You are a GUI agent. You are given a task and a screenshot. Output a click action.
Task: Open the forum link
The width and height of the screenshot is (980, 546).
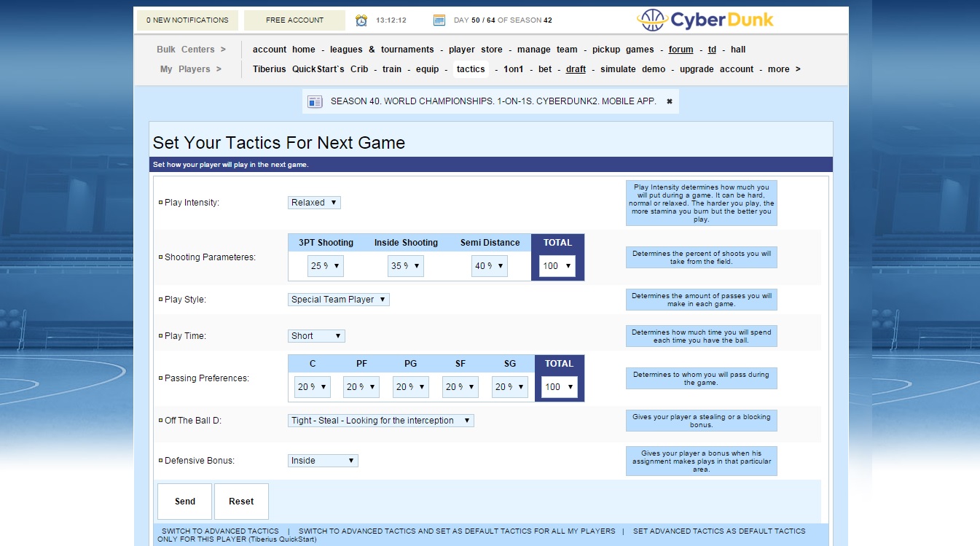[681, 50]
